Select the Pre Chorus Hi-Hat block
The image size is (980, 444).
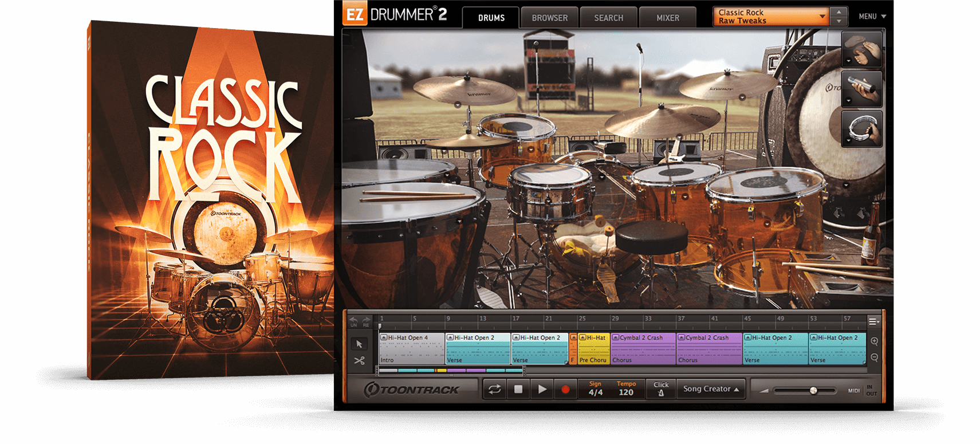click(593, 348)
